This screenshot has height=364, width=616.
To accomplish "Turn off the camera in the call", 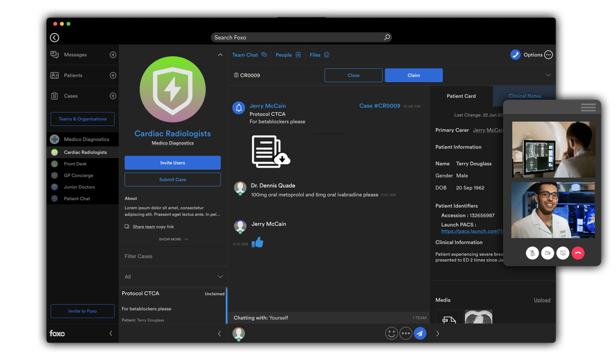I will [548, 253].
